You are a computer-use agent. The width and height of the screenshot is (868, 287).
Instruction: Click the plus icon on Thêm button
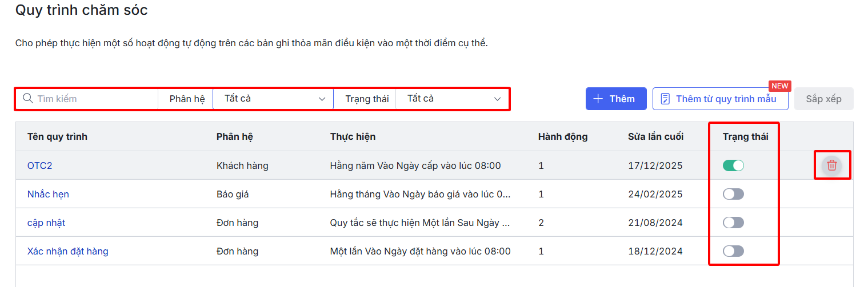pos(598,99)
